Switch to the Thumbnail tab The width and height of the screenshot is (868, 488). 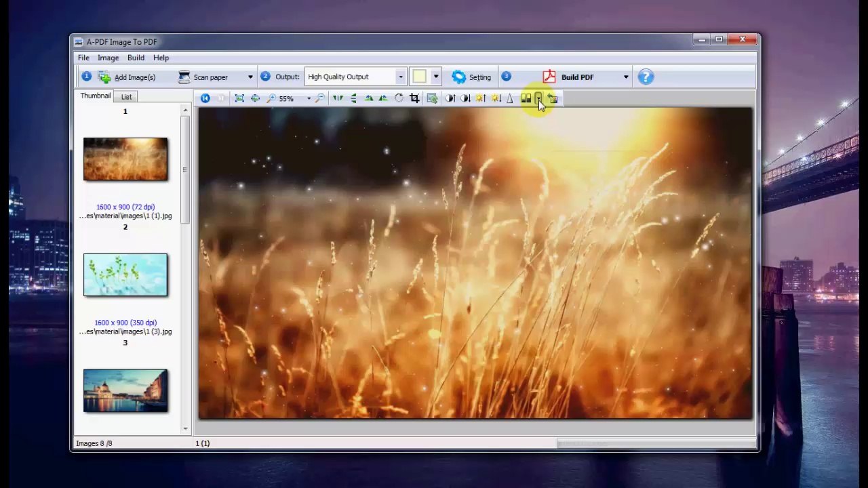pos(96,96)
